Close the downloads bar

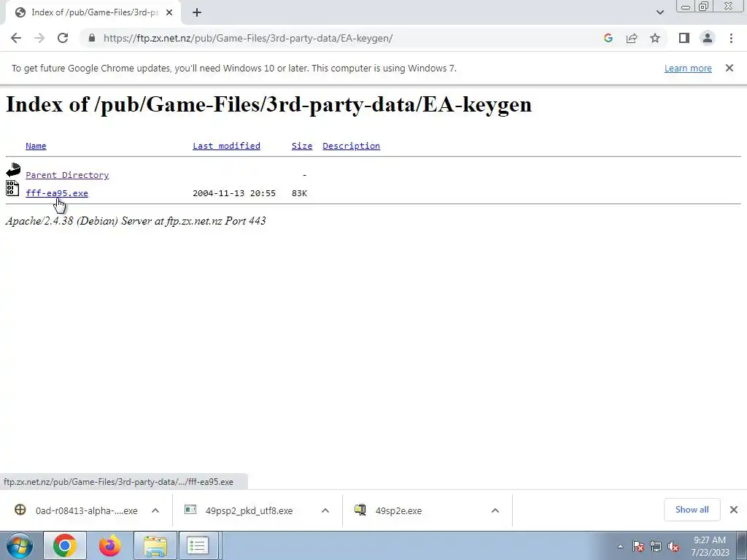click(734, 510)
